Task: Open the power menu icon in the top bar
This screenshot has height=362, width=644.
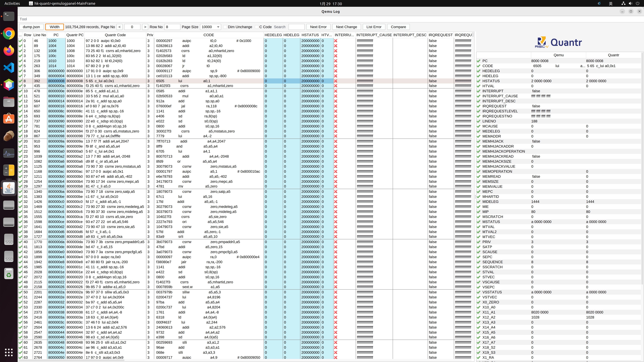Action: [x=637, y=4]
